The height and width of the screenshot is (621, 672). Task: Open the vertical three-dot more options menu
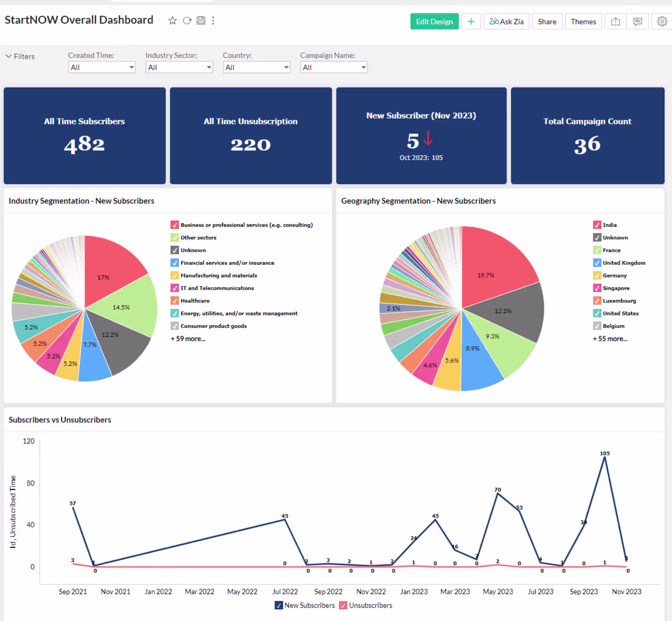(x=213, y=21)
